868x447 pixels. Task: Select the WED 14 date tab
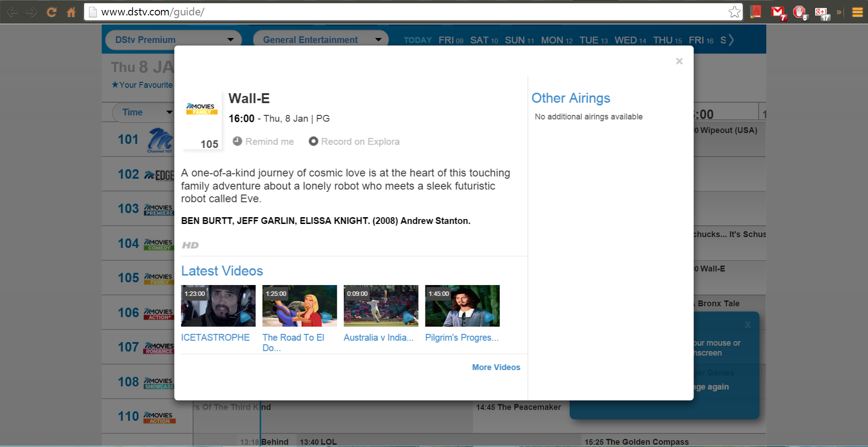pos(630,40)
